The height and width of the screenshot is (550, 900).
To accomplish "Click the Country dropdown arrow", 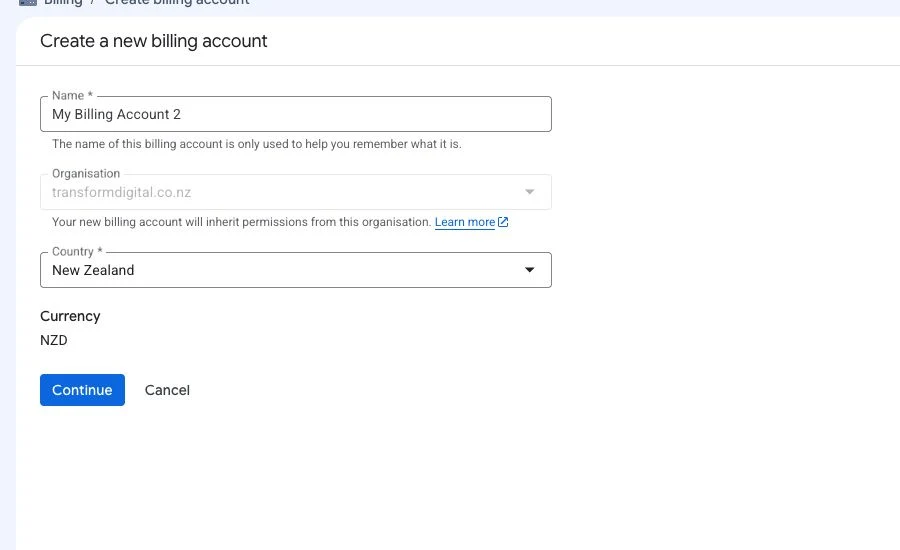I will click(529, 270).
